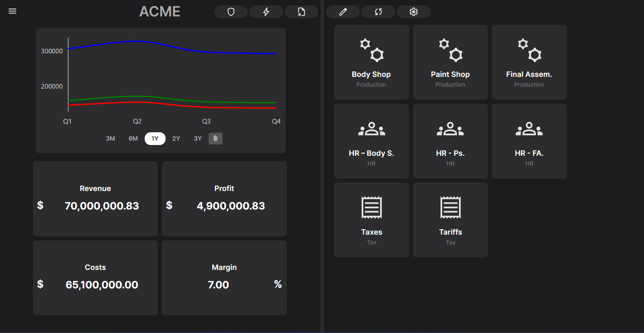Select the 1Y time range
644x333 pixels.
point(155,139)
